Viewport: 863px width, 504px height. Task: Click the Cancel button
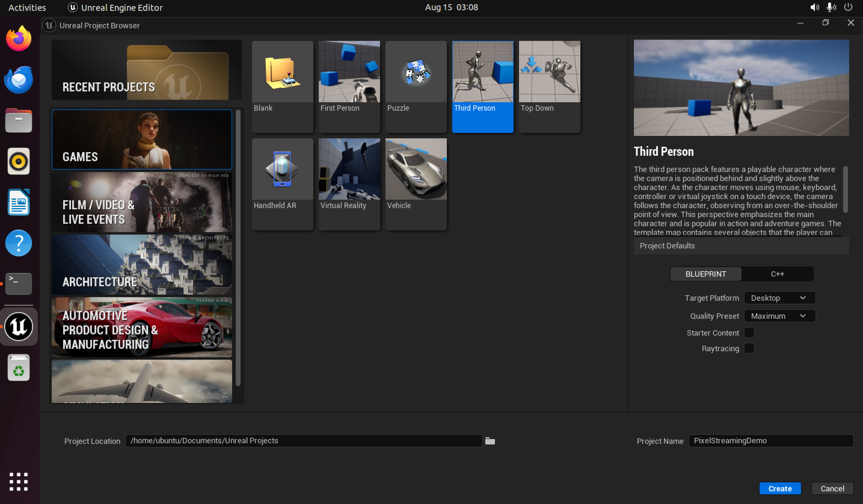832,489
